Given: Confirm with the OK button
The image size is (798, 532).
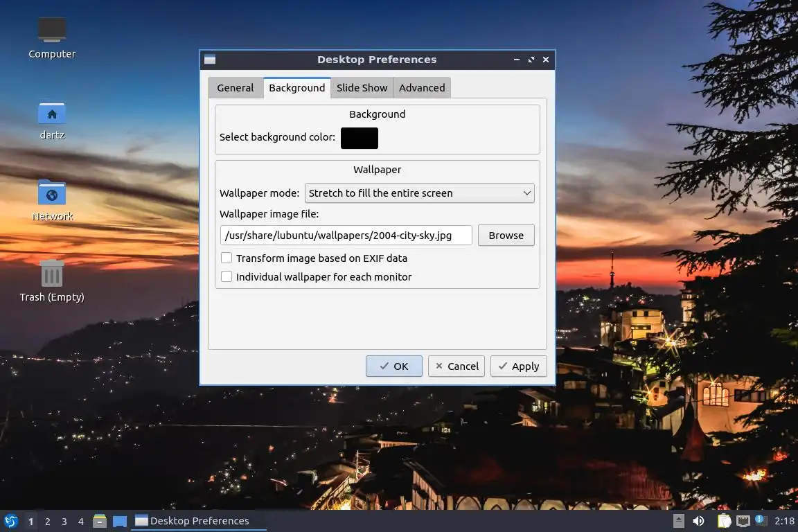Looking at the screenshot, I should [x=394, y=366].
